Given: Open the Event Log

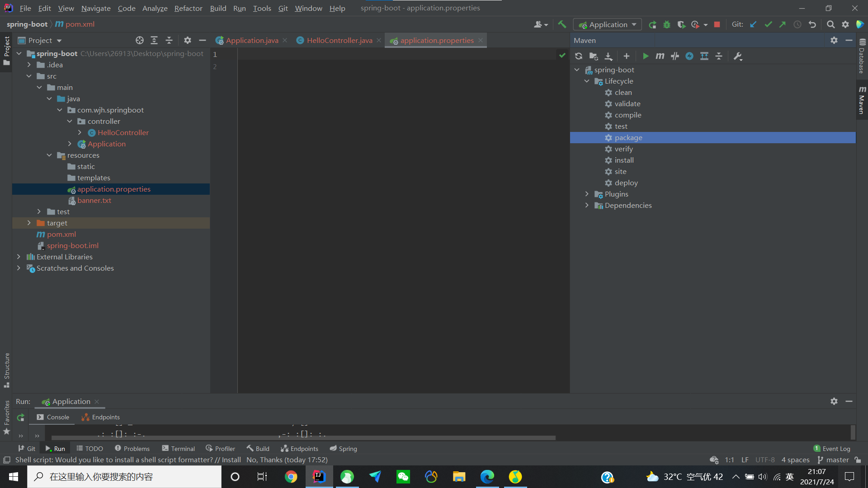Looking at the screenshot, I should [x=832, y=449].
